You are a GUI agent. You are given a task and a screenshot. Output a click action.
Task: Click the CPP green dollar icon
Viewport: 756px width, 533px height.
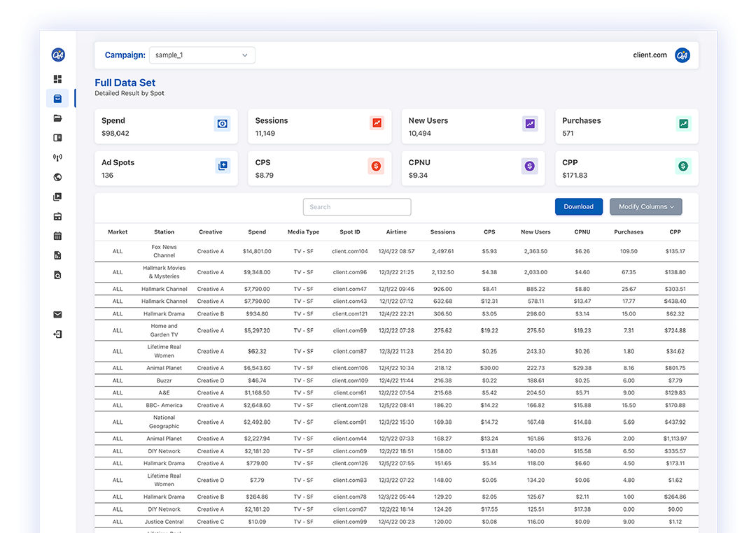tap(683, 166)
